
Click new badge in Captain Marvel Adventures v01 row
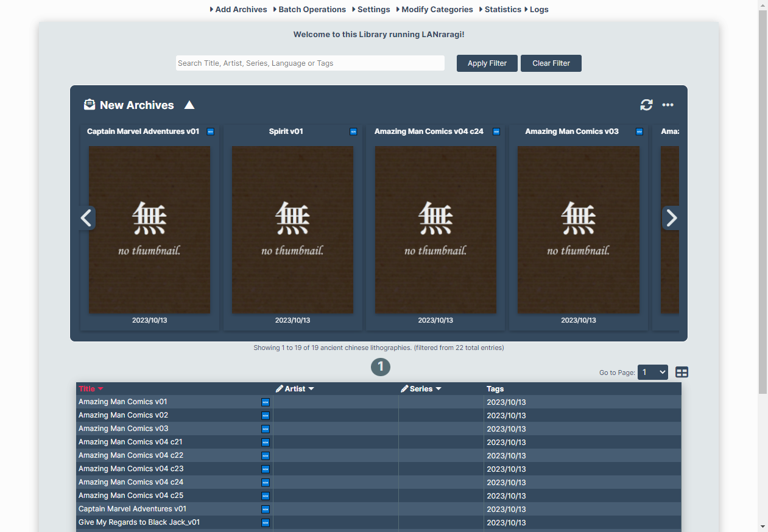266,509
